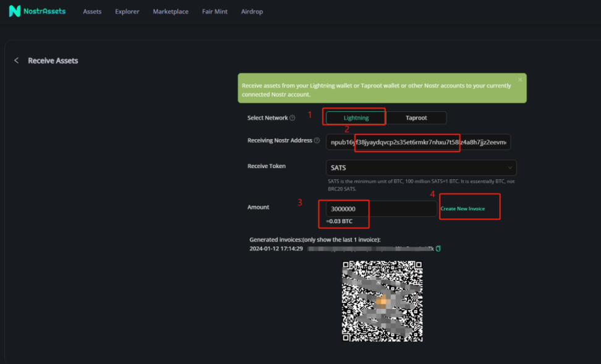Go back using the left arrow

click(16, 61)
